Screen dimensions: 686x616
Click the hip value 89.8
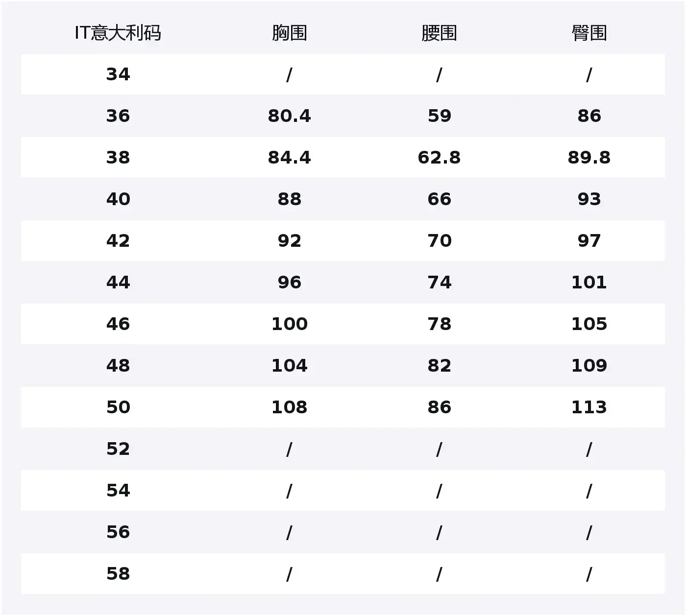[x=589, y=158]
